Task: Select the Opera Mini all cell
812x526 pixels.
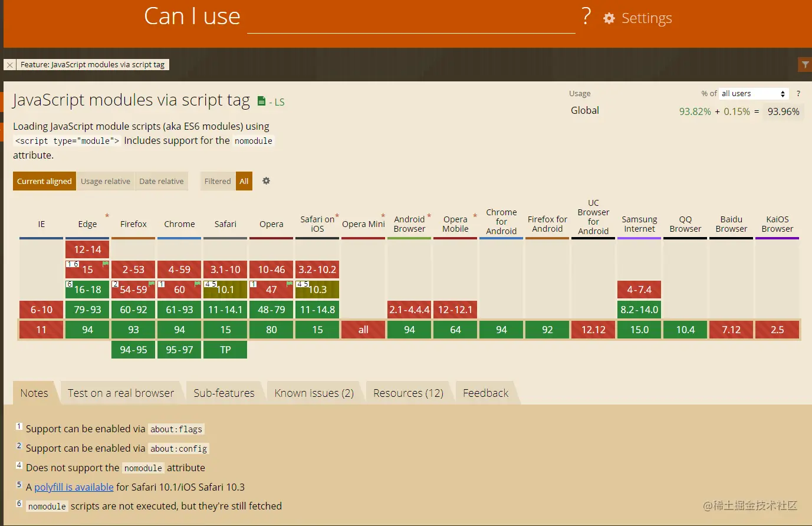Action: click(x=363, y=330)
